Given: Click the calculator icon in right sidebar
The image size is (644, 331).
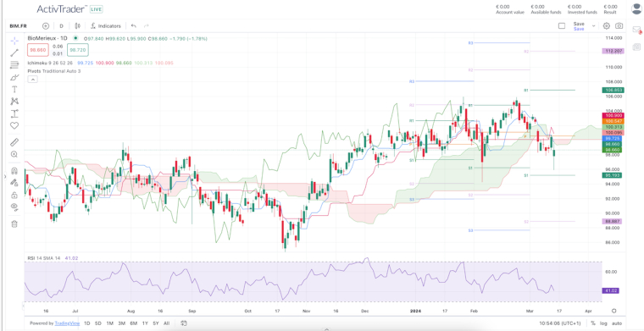Looking at the screenshot, I should click(x=636, y=47).
